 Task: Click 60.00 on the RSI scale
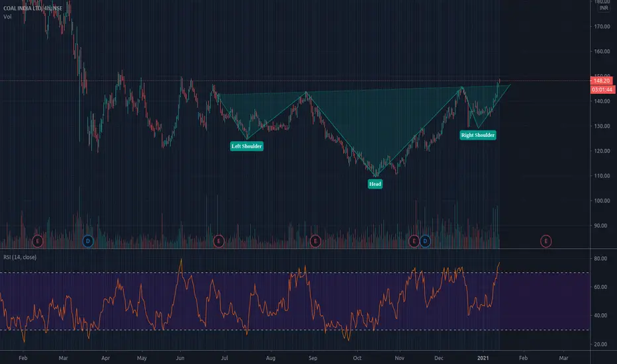coord(601,287)
